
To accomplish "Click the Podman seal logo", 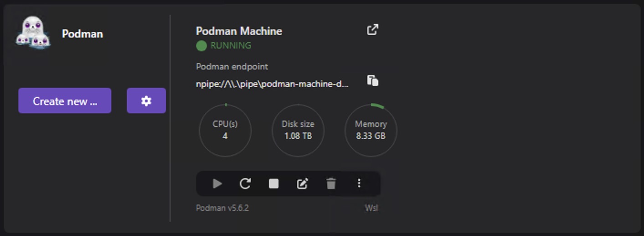I will coord(33,33).
